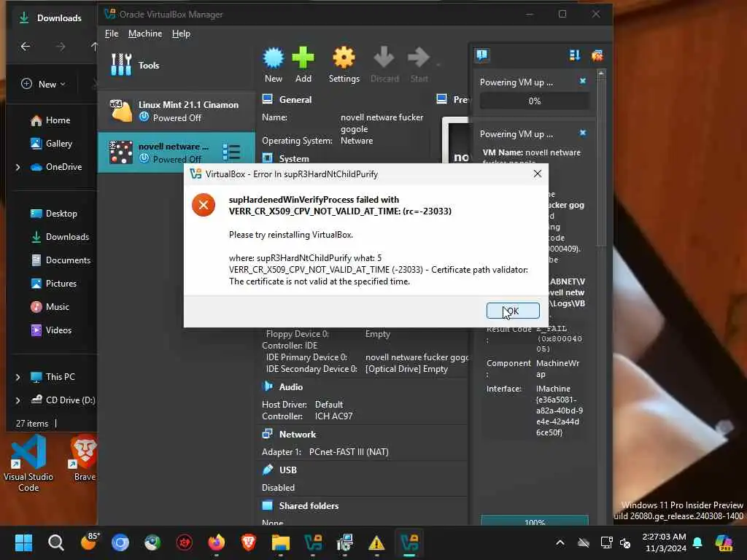Open the New dropdown in File Explorer
Viewport: 747px width, 560px height.
[44, 84]
